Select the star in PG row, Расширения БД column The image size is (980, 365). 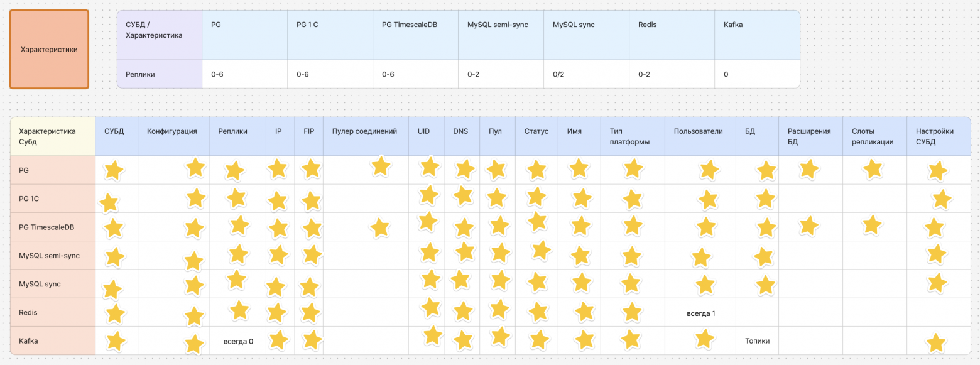point(809,169)
